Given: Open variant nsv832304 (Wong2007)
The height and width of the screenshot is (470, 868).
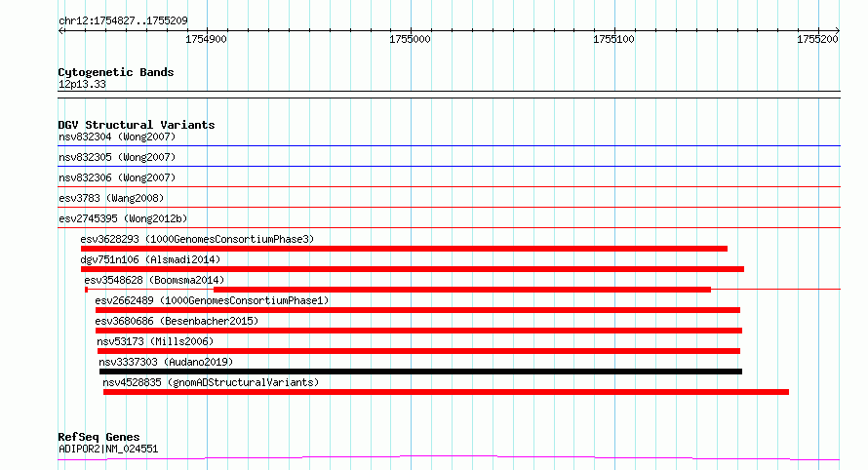Looking at the screenshot, I should coord(117,137).
